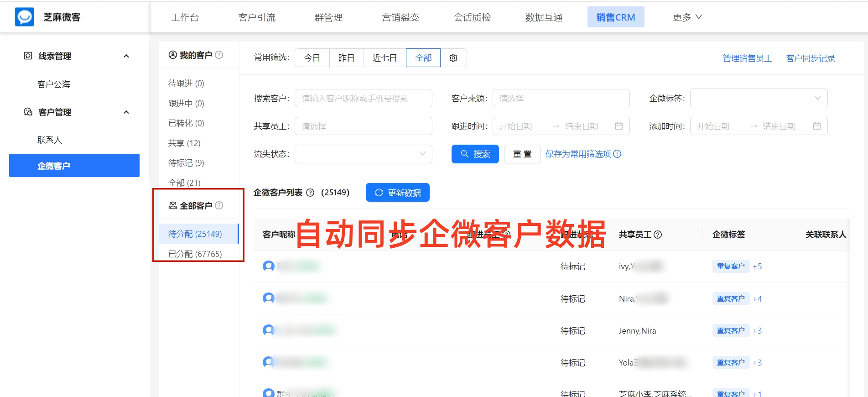The width and height of the screenshot is (868, 397).
Task: Open the 共享员工 select box
Action: (x=364, y=126)
